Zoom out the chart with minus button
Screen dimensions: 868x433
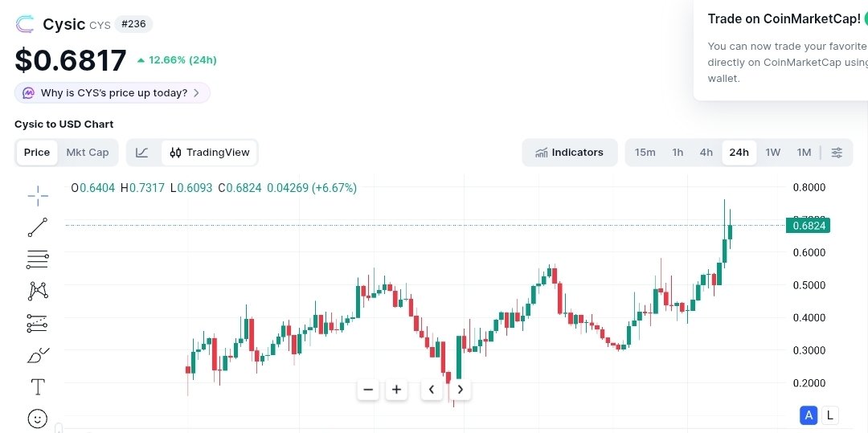point(369,390)
